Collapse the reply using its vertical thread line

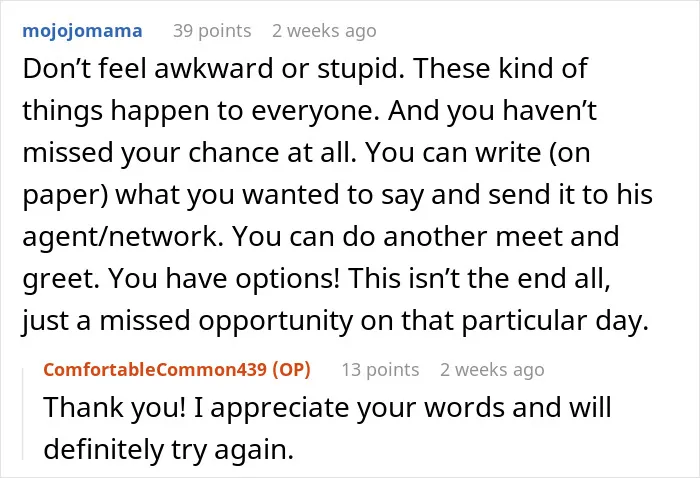[x=23, y=413]
